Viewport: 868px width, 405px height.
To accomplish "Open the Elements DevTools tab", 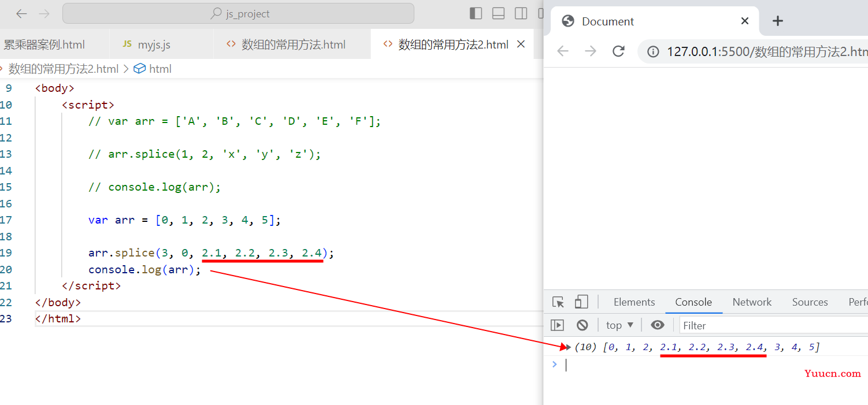I will pos(634,302).
